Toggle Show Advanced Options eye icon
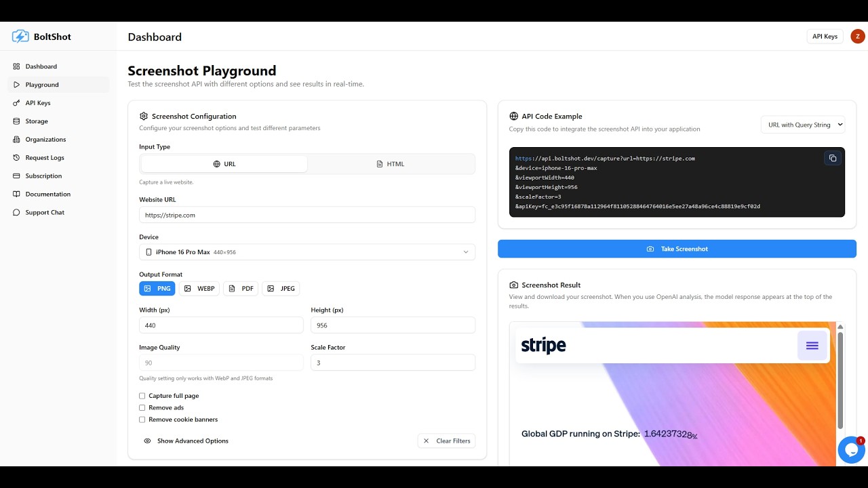The image size is (868, 488). click(147, 441)
